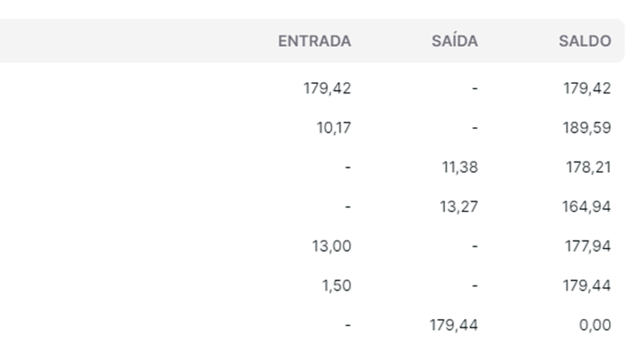Click the empty entrada dash beside saída 11,38

[348, 167]
